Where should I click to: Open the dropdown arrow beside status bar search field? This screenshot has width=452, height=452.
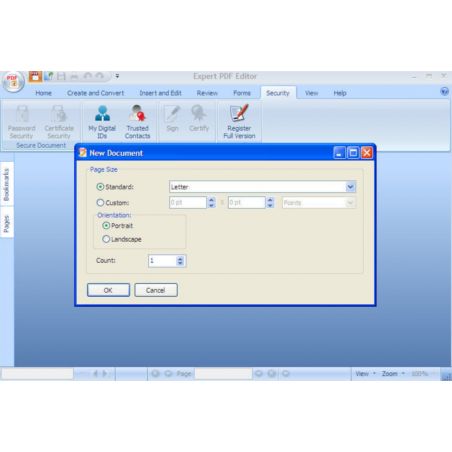(82, 374)
